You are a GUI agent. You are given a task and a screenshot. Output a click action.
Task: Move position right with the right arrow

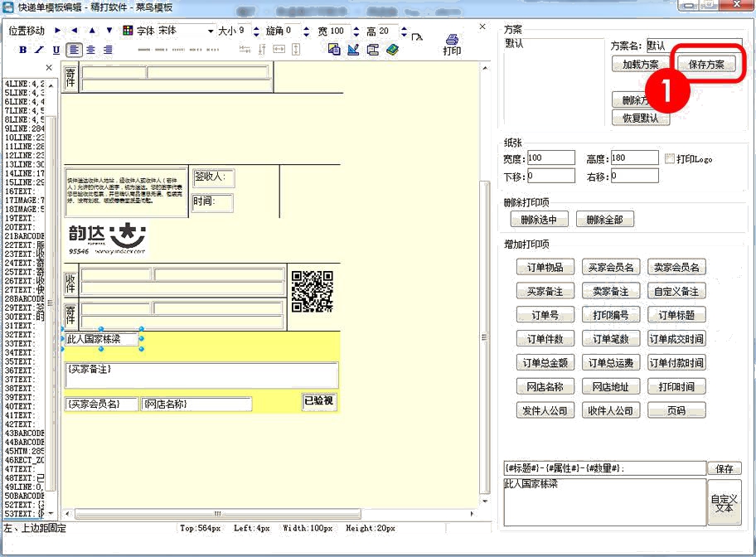point(58,31)
